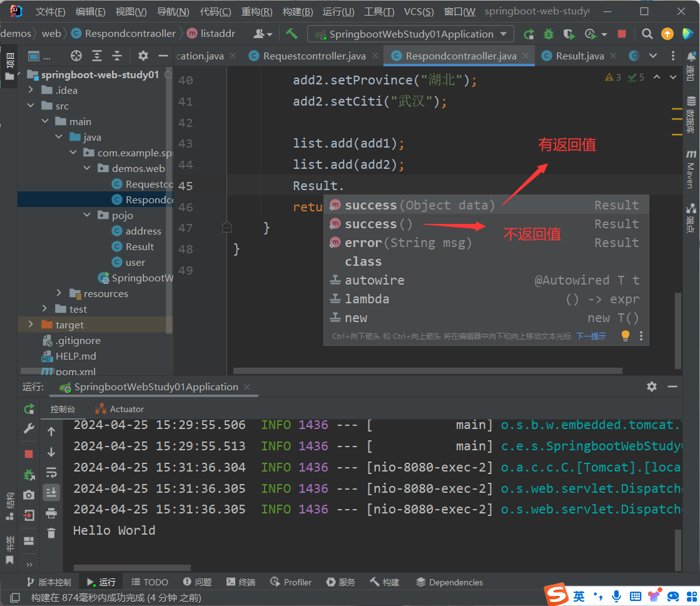
Task: Open the 构建(B) menu in menu bar
Action: point(297,12)
